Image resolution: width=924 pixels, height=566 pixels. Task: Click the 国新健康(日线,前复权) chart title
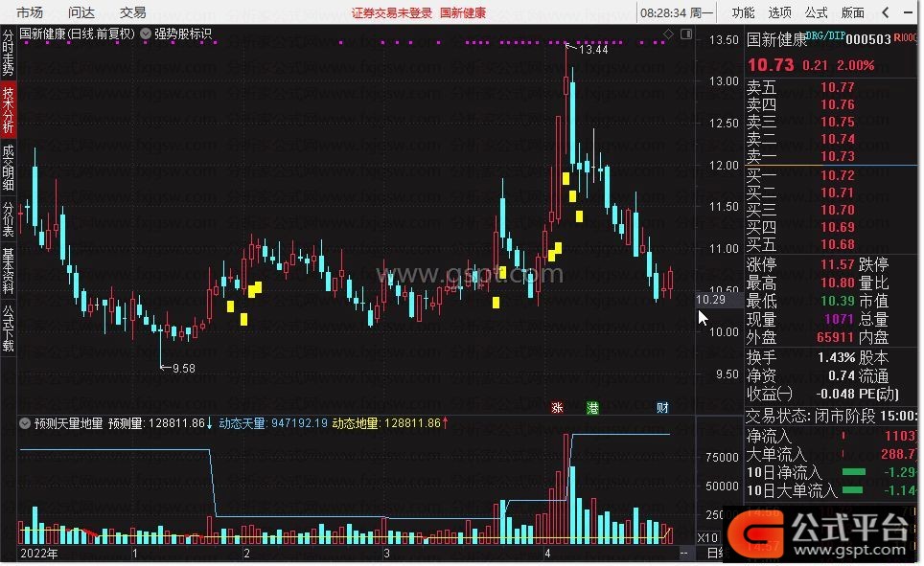(x=78, y=34)
